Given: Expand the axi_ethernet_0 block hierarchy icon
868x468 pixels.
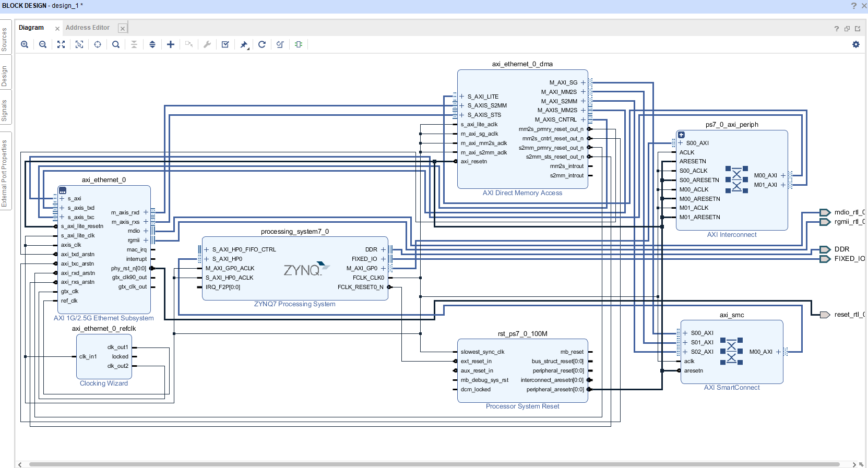Looking at the screenshot, I should pos(63,190).
